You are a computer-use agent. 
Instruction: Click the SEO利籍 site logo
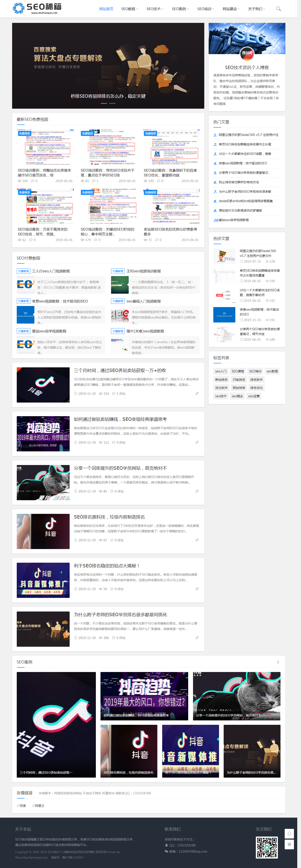[37, 8]
